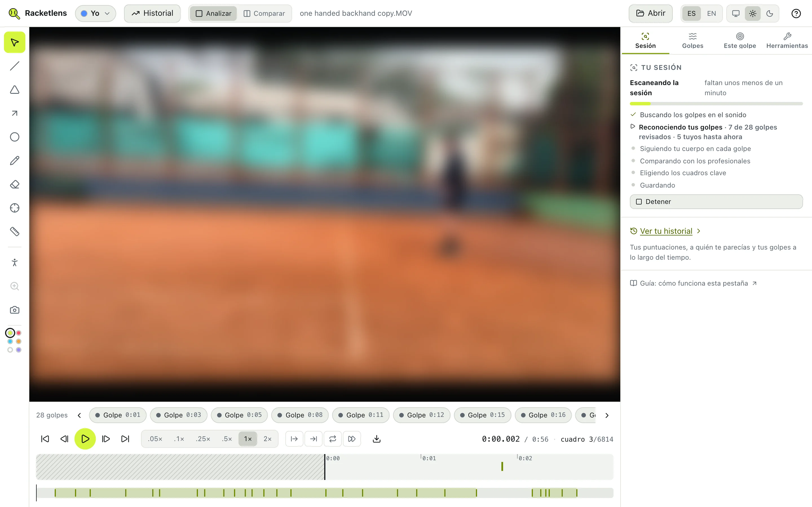Image resolution: width=812 pixels, height=507 pixels.
Task: Pick the red color swatch
Action: tap(19, 333)
